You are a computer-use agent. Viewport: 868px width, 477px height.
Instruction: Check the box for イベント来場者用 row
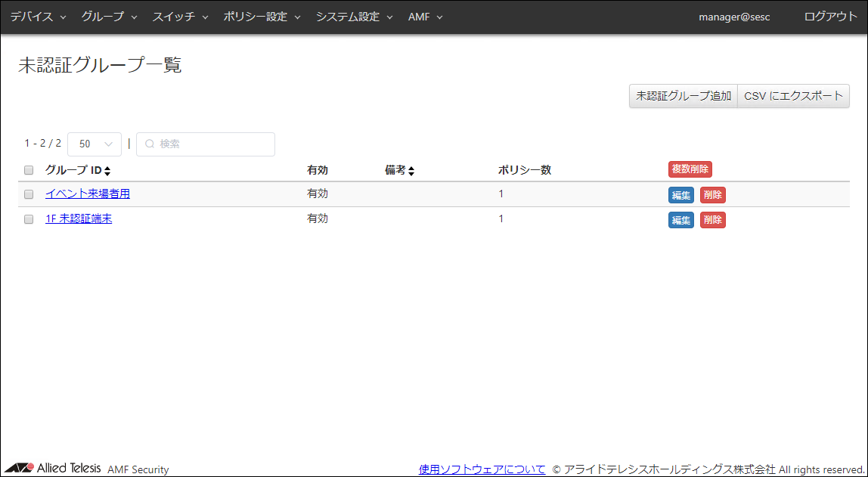coord(29,194)
